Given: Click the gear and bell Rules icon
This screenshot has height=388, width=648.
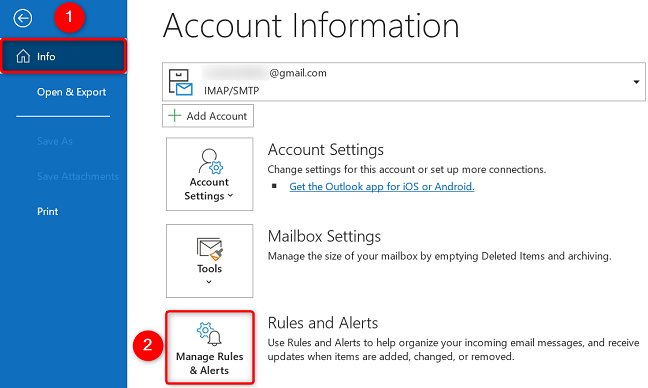Looking at the screenshot, I should (x=209, y=333).
